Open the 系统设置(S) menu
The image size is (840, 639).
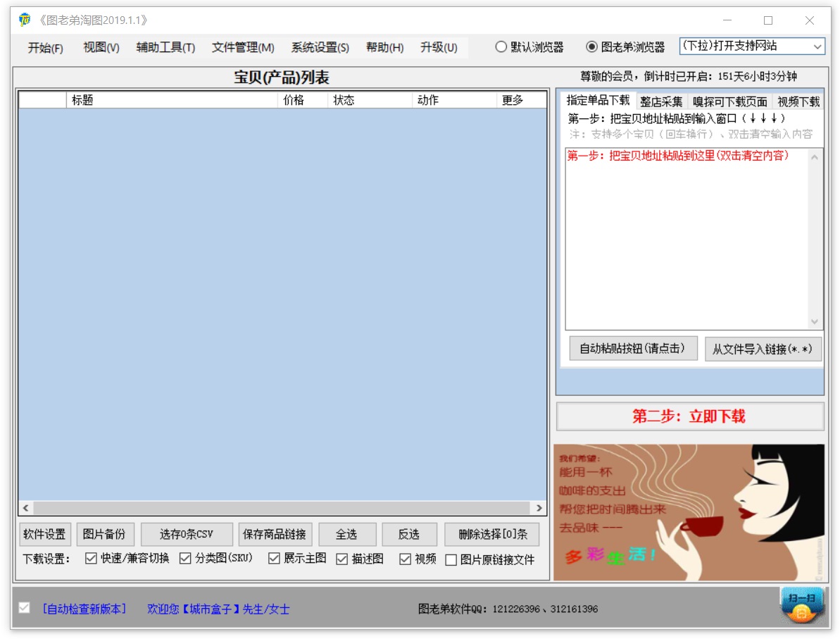[x=320, y=48]
